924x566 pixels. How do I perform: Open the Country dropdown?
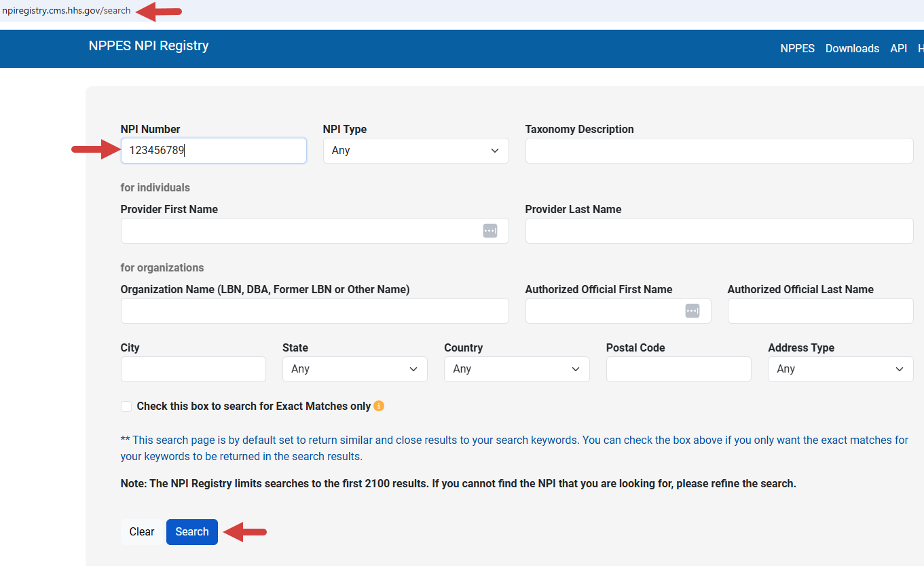coord(516,369)
